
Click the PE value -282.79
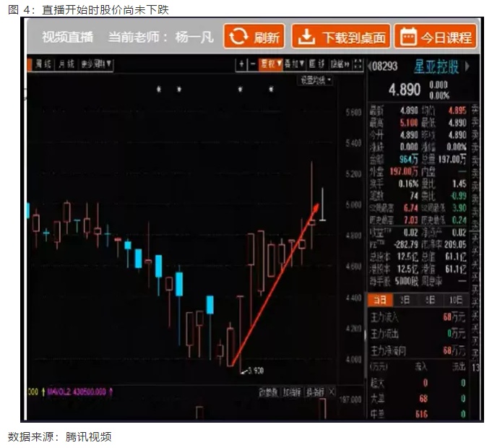point(406,245)
